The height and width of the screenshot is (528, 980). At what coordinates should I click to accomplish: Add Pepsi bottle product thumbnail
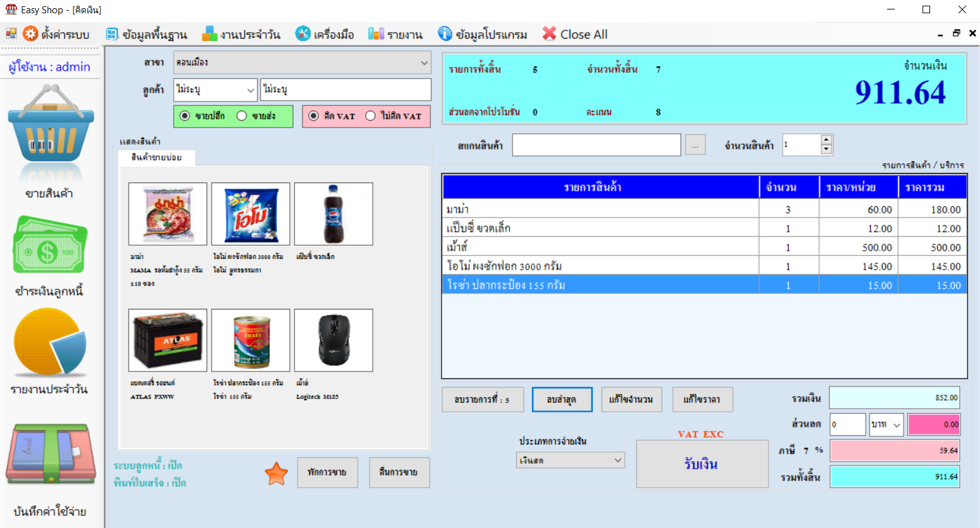pos(334,214)
